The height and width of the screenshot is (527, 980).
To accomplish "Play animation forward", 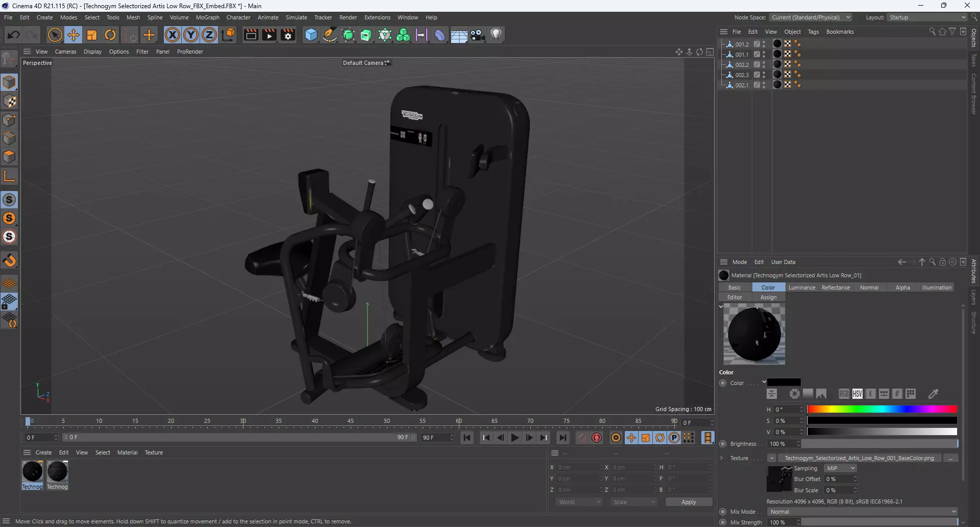I will point(514,438).
